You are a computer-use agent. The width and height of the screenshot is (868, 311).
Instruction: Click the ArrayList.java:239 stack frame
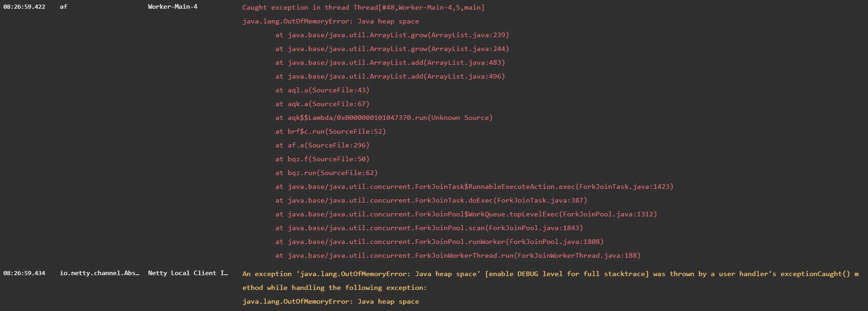pos(392,35)
